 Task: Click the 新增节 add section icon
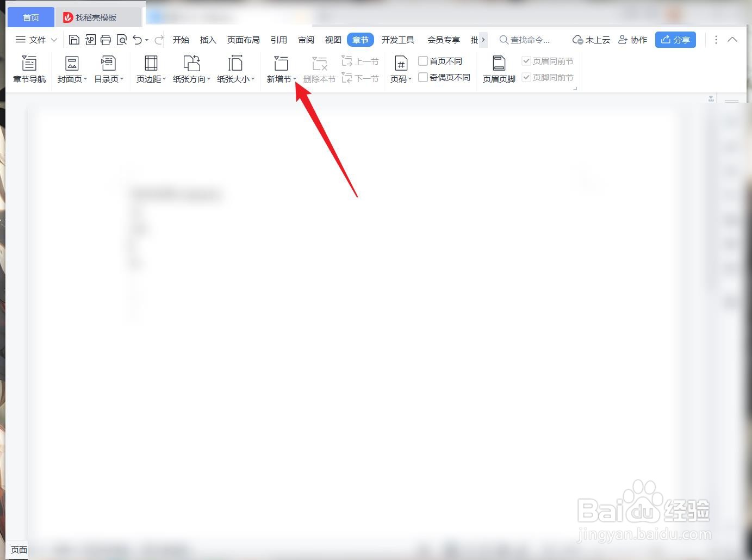pos(281,63)
